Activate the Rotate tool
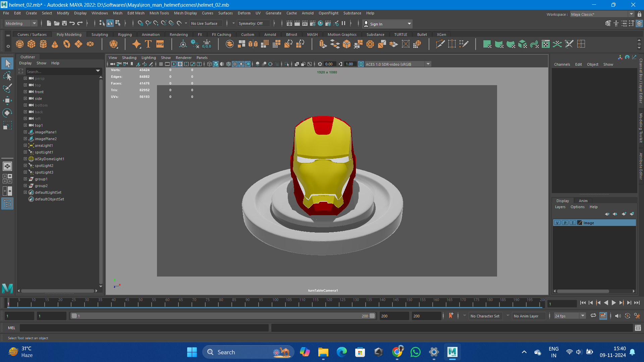Screen dimensions: 644x362 click(7, 113)
